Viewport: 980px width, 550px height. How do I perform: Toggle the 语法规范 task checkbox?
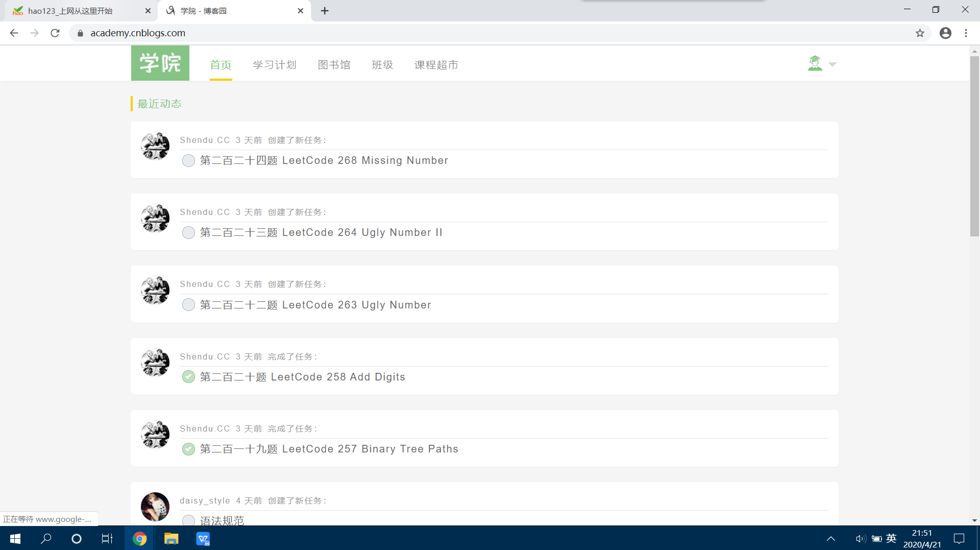(188, 520)
